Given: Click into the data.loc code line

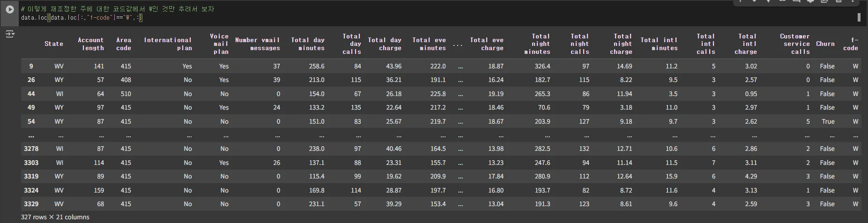Looking at the screenshot, I should [82, 18].
